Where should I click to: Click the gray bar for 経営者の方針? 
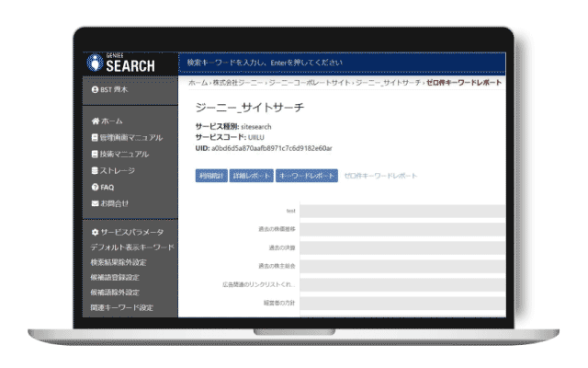click(x=402, y=303)
